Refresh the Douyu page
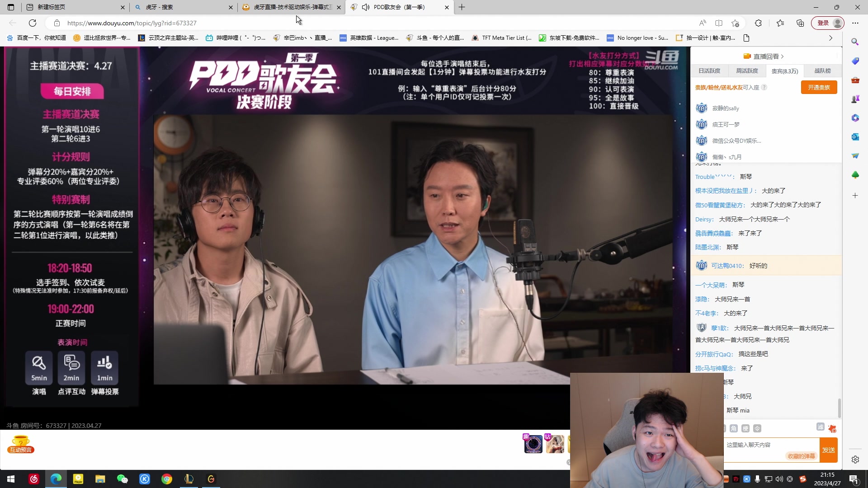The image size is (868, 488). point(33,23)
